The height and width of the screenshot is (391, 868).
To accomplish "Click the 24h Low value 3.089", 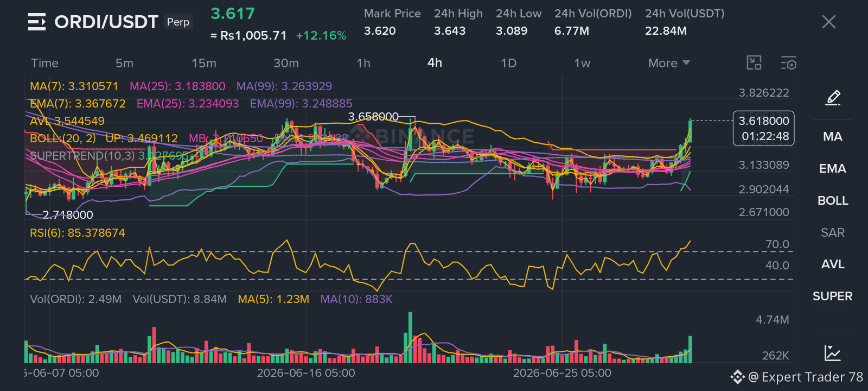I will coord(512,31).
